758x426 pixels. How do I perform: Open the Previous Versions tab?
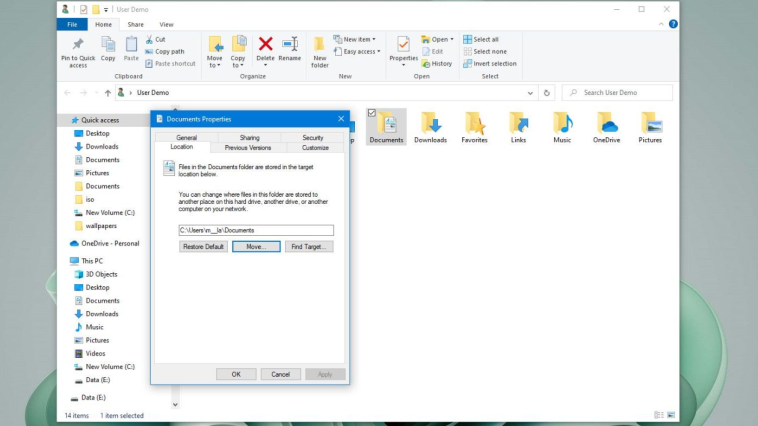coord(248,148)
